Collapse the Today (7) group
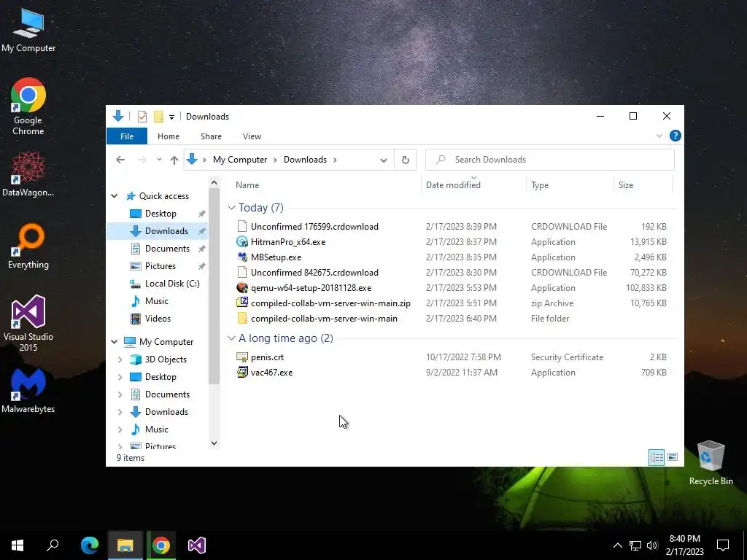The image size is (747, 560). click(231, 208)
